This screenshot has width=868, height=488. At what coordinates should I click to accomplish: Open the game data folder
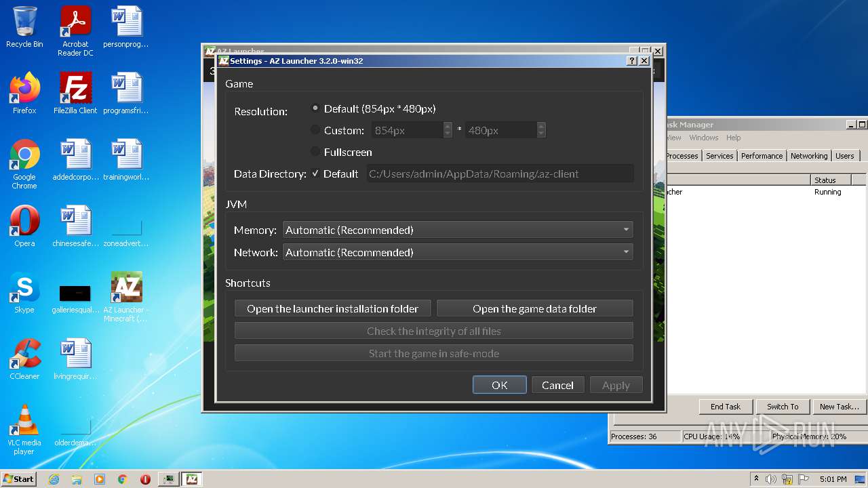tap(534, 308)
